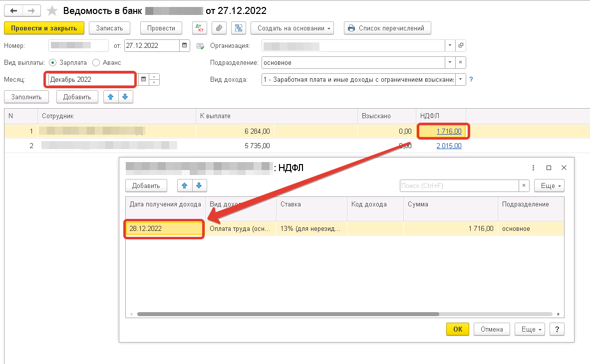
Task: Expand Вид дохода dropdown list
Action: [461, 79]
